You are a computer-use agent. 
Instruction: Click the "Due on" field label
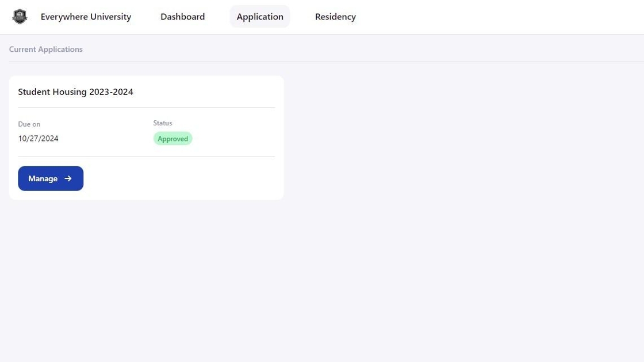click(29, 124)
